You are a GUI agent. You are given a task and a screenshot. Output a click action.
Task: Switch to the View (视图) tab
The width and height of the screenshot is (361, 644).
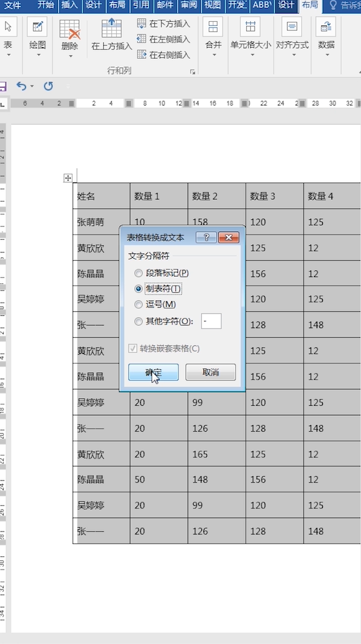(212, 5)
